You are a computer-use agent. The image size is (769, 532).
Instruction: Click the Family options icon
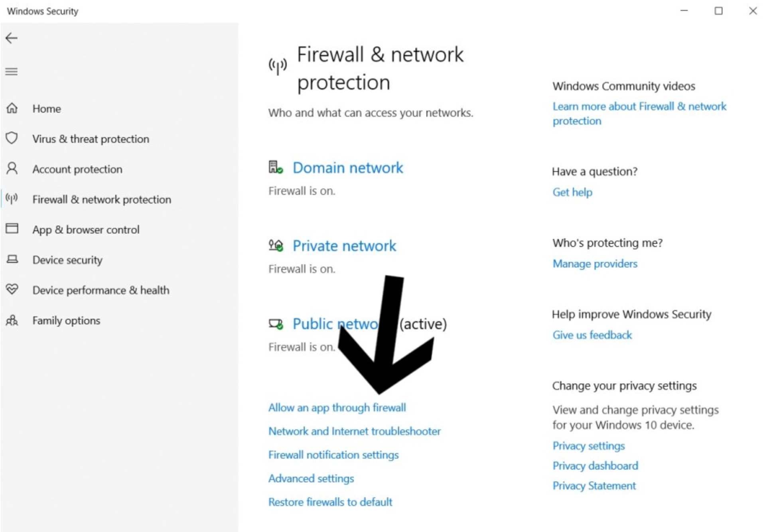pyautogui.click(x=18, y=320)
